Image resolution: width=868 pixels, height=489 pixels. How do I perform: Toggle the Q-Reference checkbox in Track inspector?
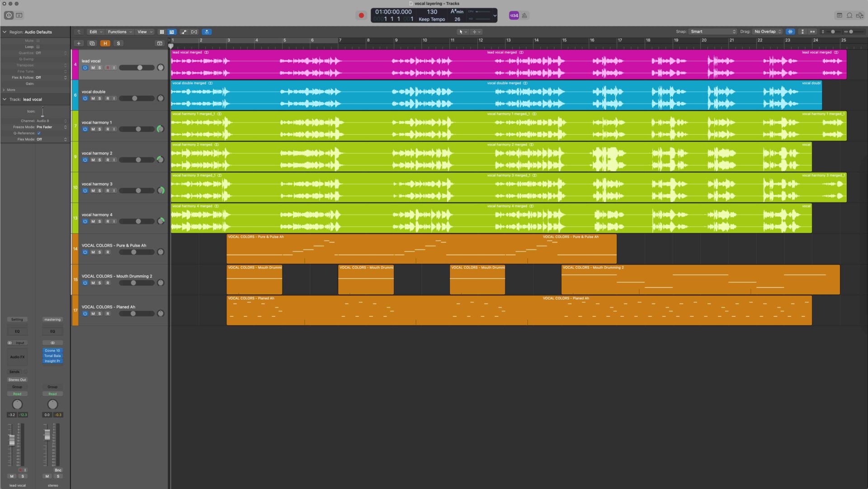pyautogui.click(x=38, y=133)
